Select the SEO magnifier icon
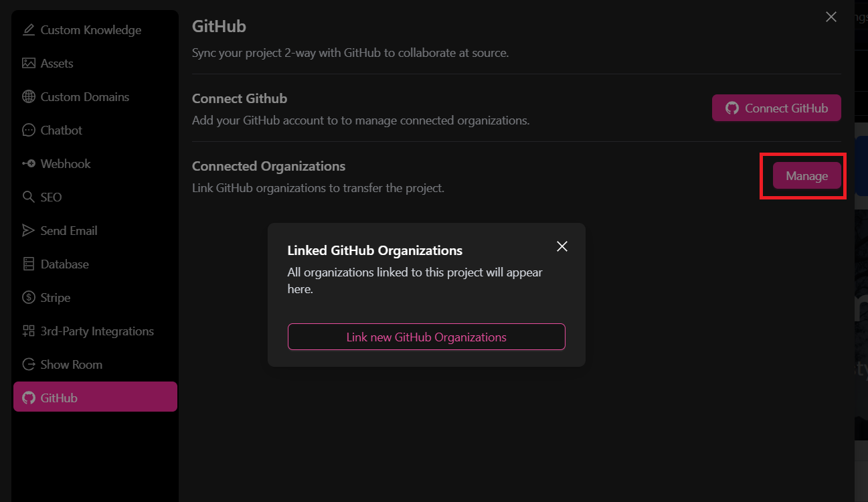The height and width of the screenshot is (502, 868). coord(28,197)
